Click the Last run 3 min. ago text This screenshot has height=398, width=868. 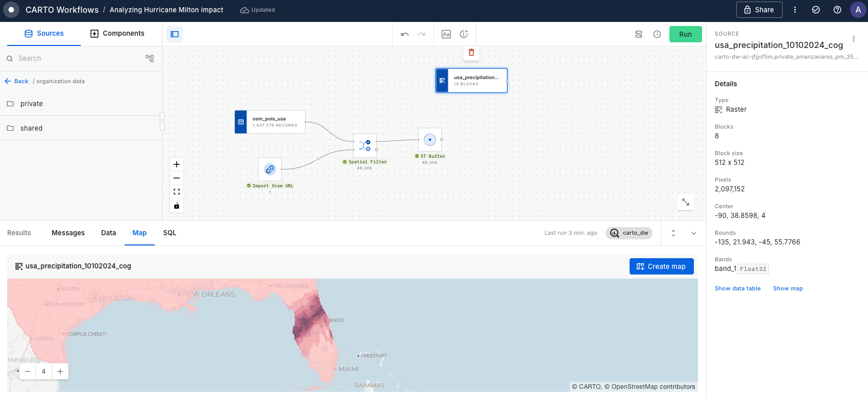pos(570,233)
